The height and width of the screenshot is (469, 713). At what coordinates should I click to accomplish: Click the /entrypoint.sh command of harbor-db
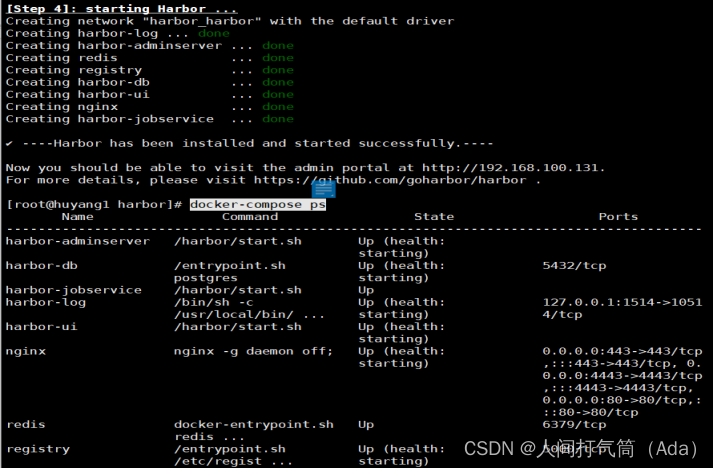click(230, 266)
